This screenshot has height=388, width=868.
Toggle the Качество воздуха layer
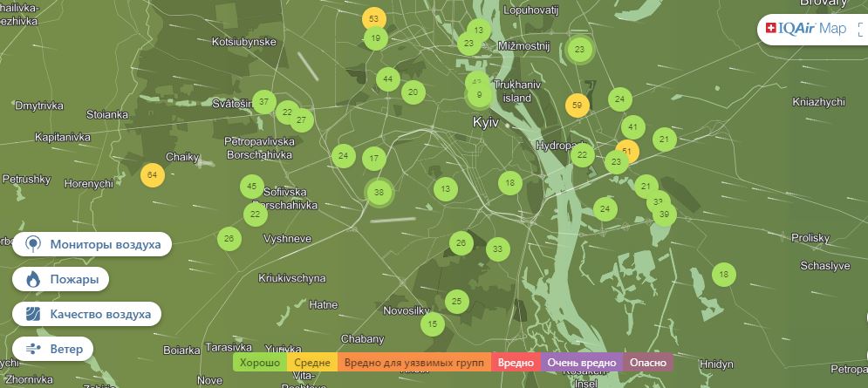(87, 315)
